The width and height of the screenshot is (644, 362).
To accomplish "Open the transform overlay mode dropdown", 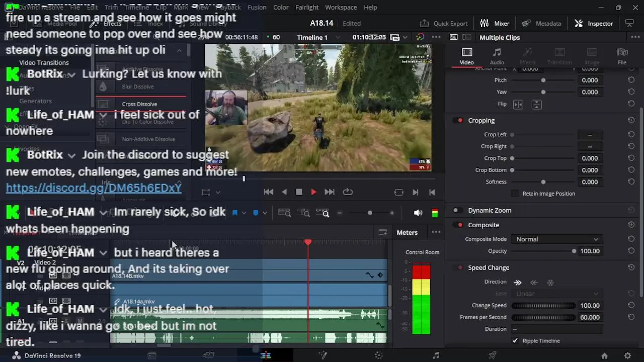I will click(218, 192).
